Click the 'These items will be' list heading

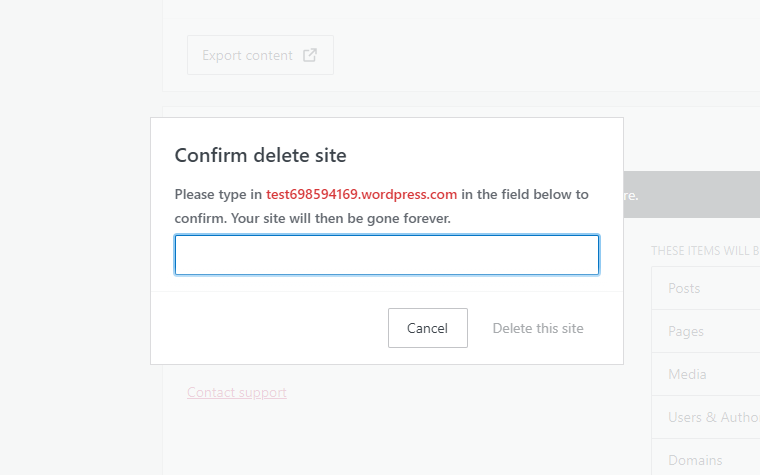click(x=704, y=250)
